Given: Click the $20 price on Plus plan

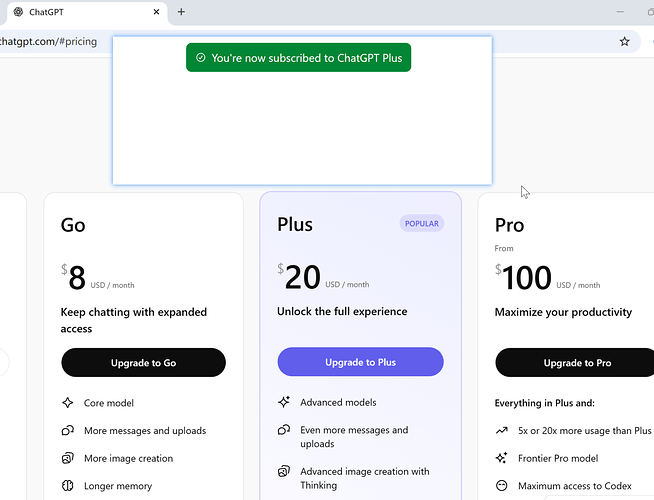Looking at the screenshot, I should 299,277.
